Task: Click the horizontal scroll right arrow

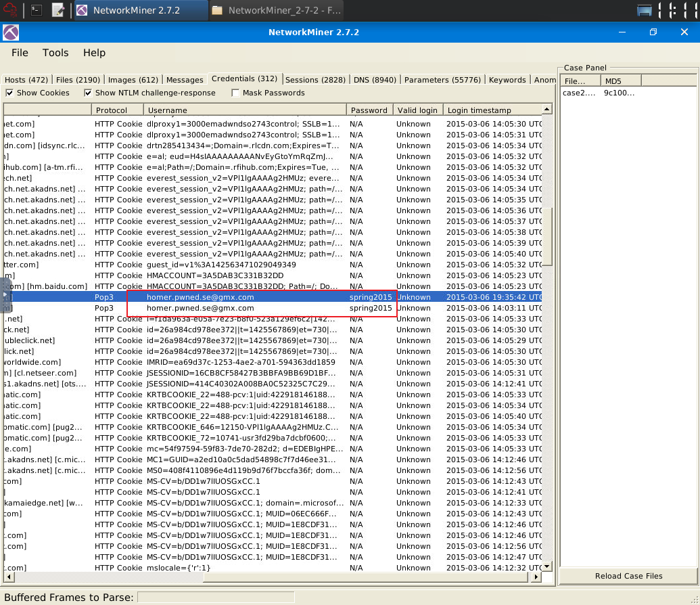Action: tap(536, 577)
